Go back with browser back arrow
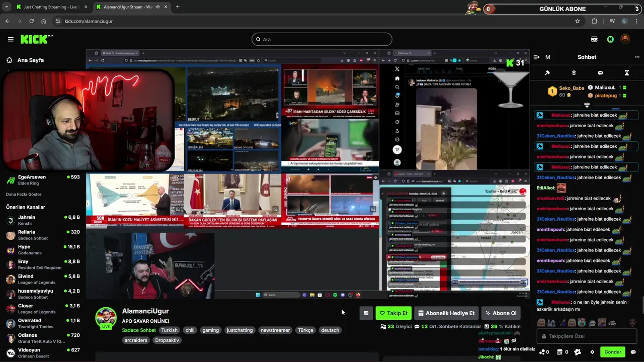644x362 pixels. (x=7, y=21)
